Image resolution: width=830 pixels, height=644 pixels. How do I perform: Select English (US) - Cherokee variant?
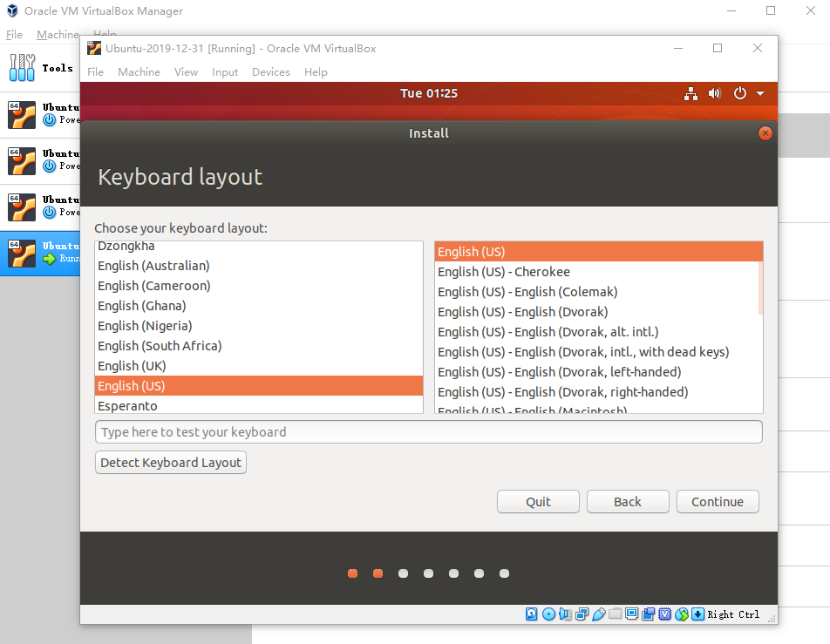pos(596,272)
